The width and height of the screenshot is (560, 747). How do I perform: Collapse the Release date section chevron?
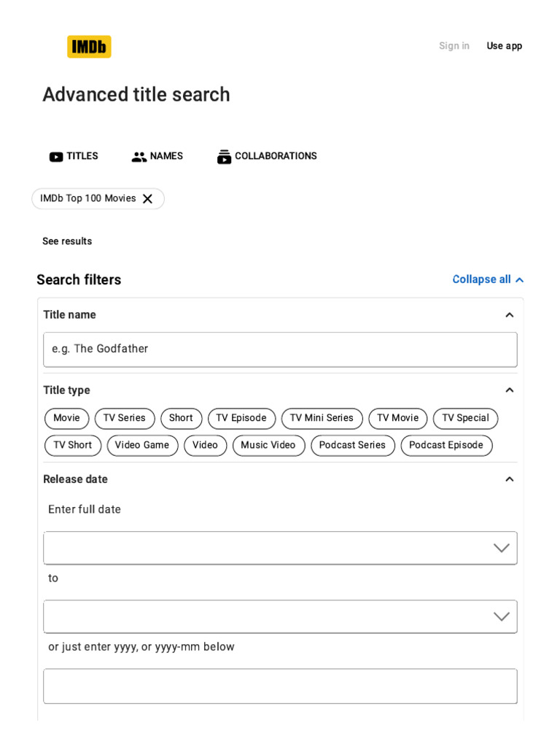tap(510, 479)
